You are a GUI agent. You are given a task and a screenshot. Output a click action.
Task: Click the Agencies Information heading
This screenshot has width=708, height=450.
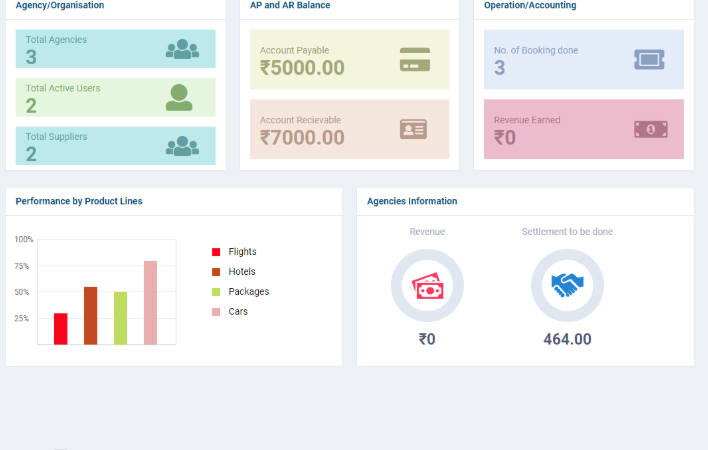[x=412, y=201]
